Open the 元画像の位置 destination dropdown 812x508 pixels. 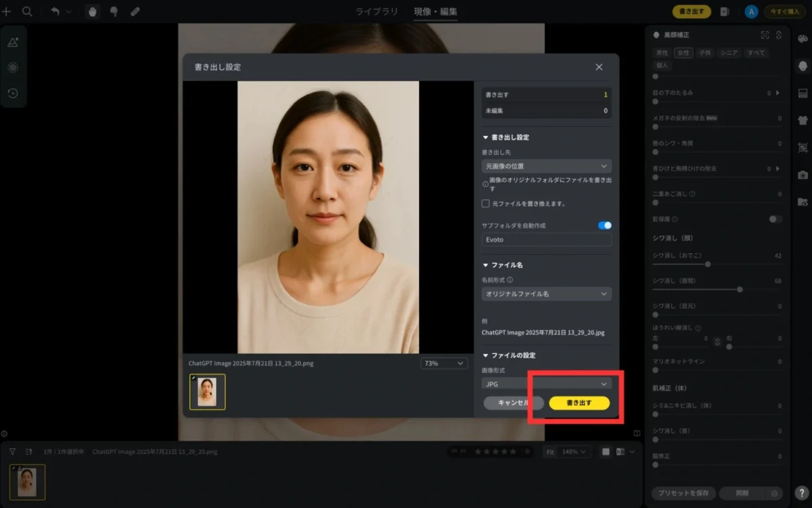pos(547,166)
